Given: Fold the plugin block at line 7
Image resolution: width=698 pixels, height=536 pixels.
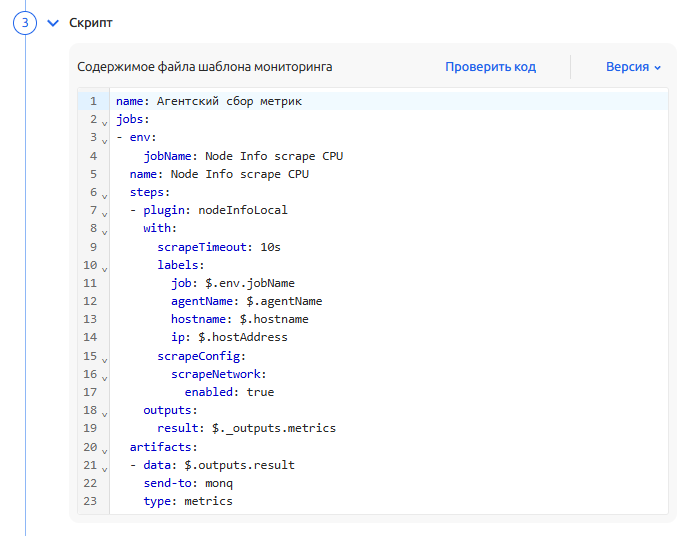Looking at the screenshot, I should pyautogui.click(x=104, y=212).
